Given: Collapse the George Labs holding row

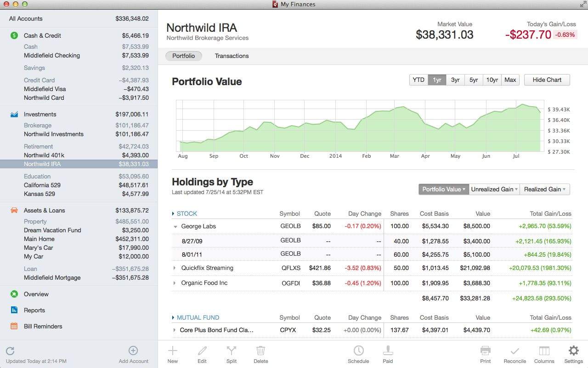Looking at the screenshot, I should point(175,227).
